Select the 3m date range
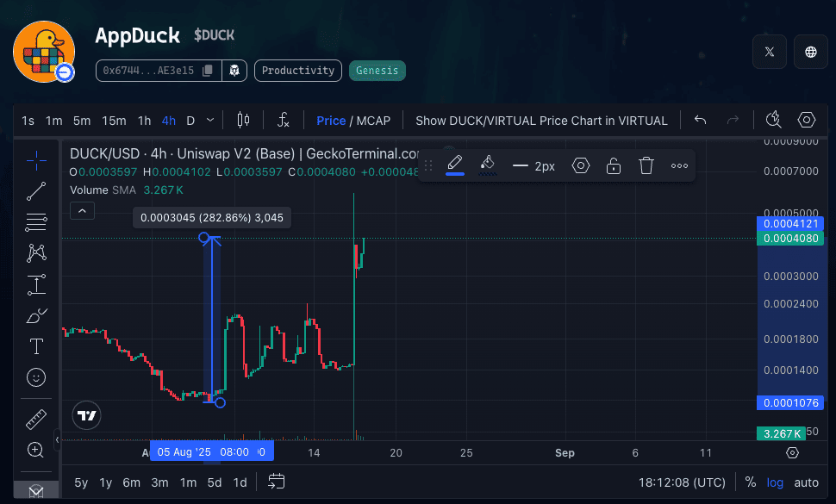 pyautogui.click(x=159, y=482)
